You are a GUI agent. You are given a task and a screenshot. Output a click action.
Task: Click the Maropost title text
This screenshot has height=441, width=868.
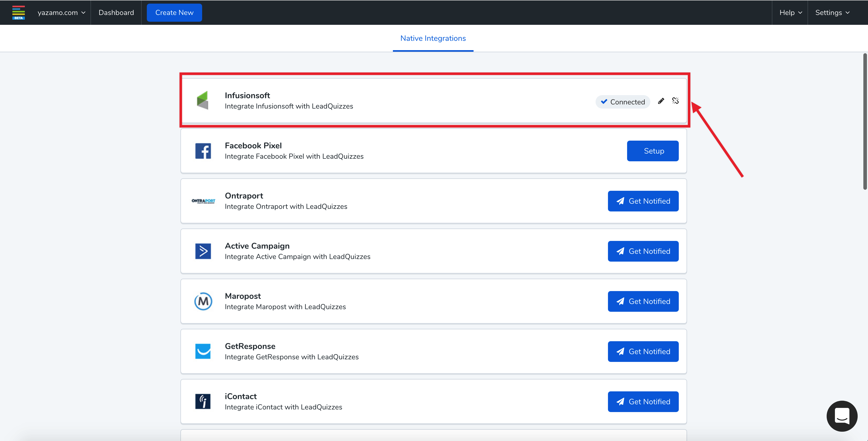(x=243, y=296)
